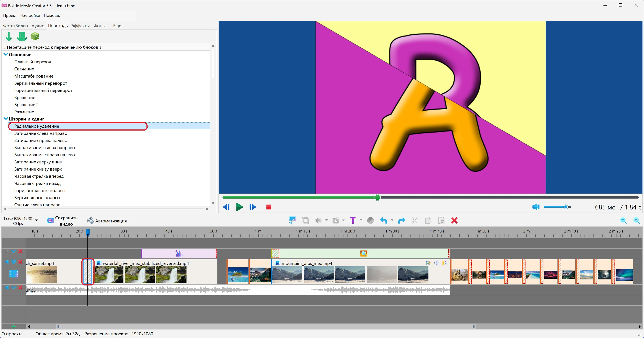Zoom out the timeline with the minus magnifier
644x338 pixels.
click(623, 220)
